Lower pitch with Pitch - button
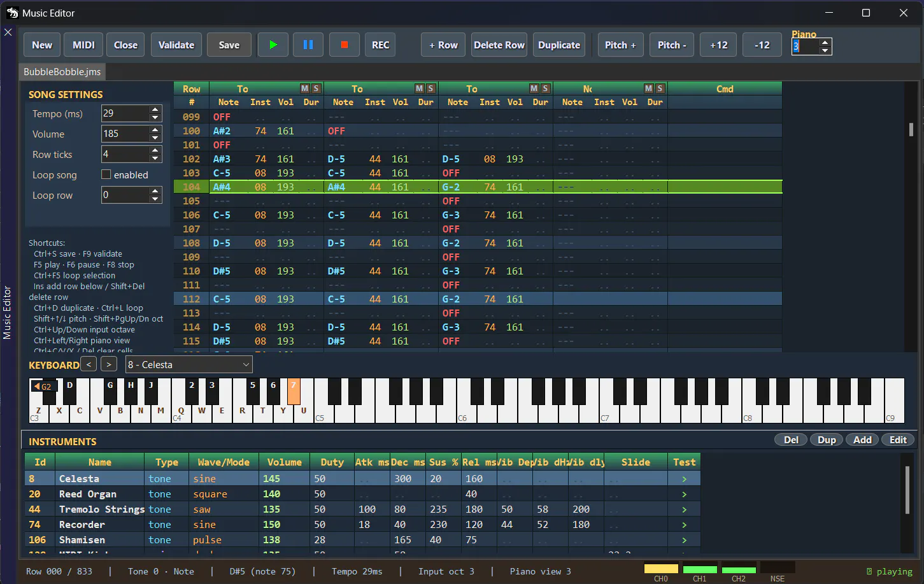The image size is (924, 584). pyautogui.click(x=672, y=45)
